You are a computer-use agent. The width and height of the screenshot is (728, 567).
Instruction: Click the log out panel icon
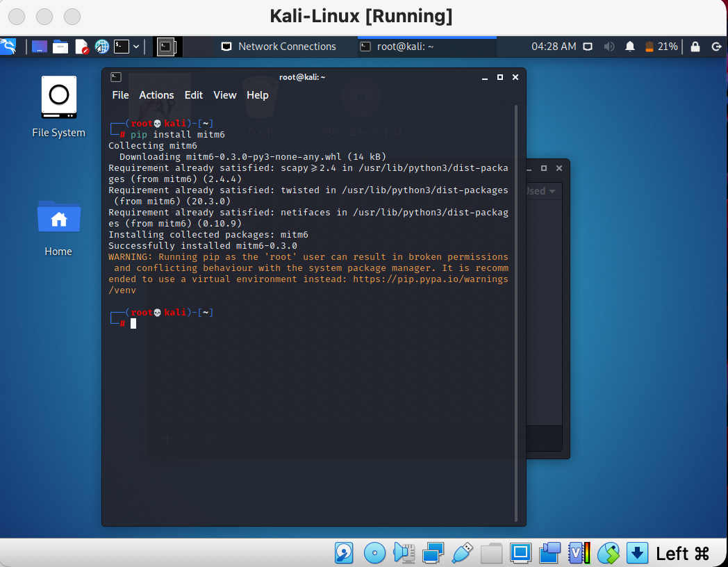click(x=716, y=47)
